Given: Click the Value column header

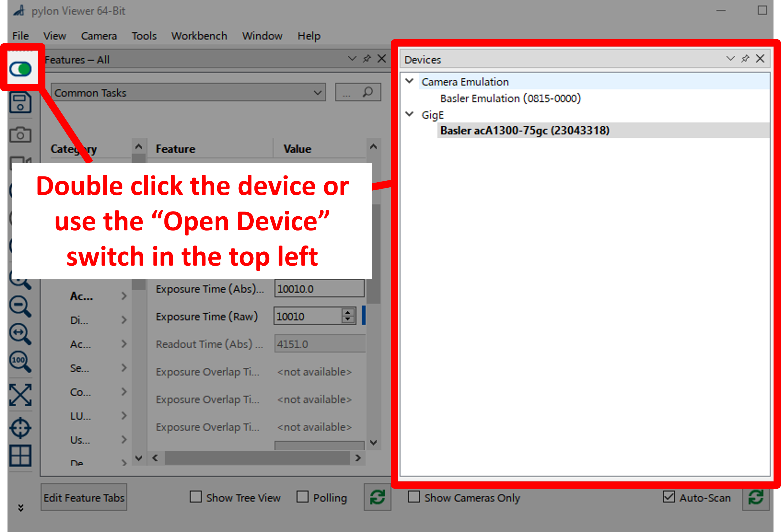Looking at the screenshot, I should click(297, 149).
